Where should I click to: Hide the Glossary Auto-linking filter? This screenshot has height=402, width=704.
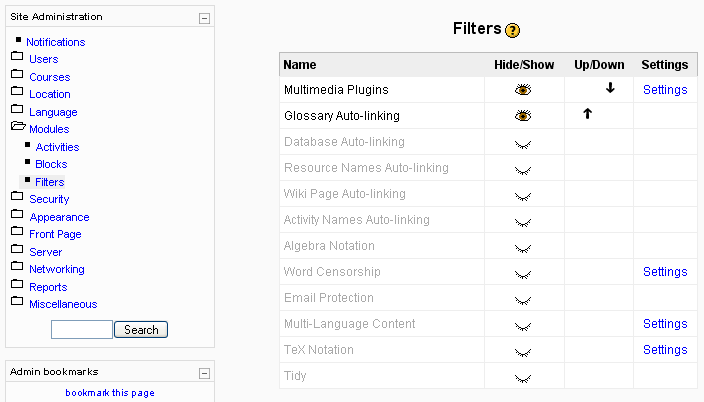pyautogui.click(x=523, y=116)
